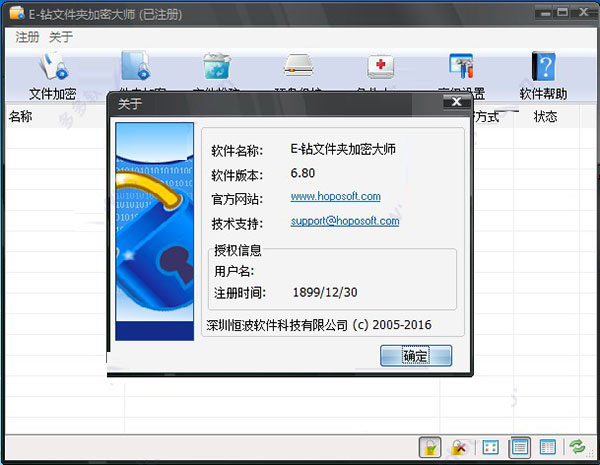Click the recycle bin shredder toolbar icon
This screenshot has height=465, width=600.
coord(217,66)
